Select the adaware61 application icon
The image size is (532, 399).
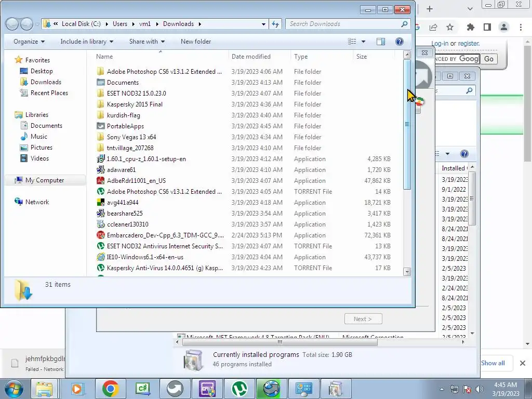(100, 170)
